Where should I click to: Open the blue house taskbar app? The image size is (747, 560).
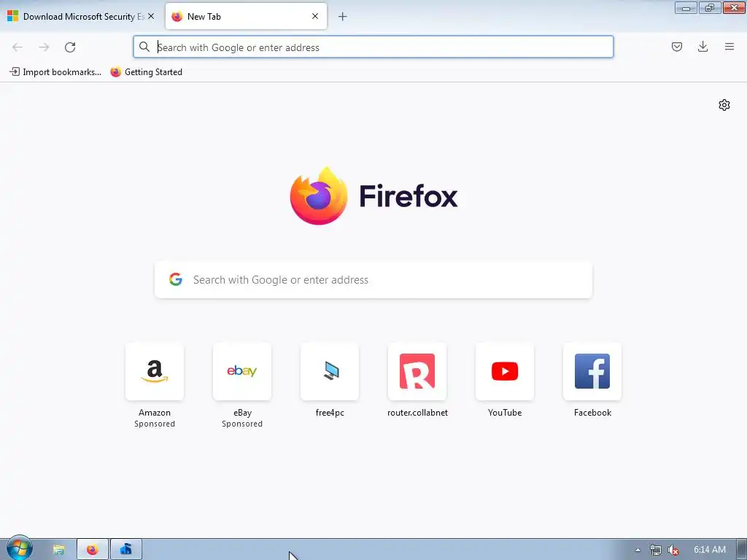125,550
